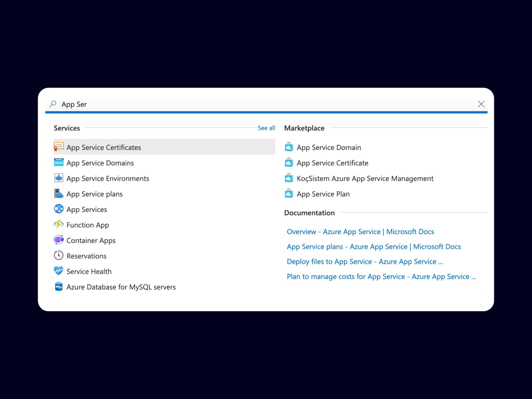The height and width of the screenshot is (399, 532).
Task: Open App Services result text
Action: [x=87, y=210]
